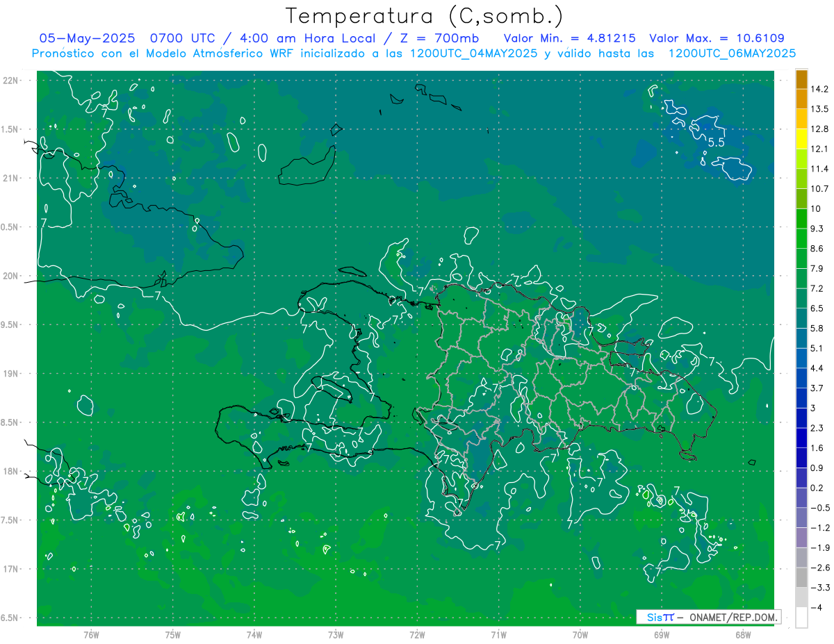Pick green legend swatch between 8.6 and 7.9

(x=801, y=258)
